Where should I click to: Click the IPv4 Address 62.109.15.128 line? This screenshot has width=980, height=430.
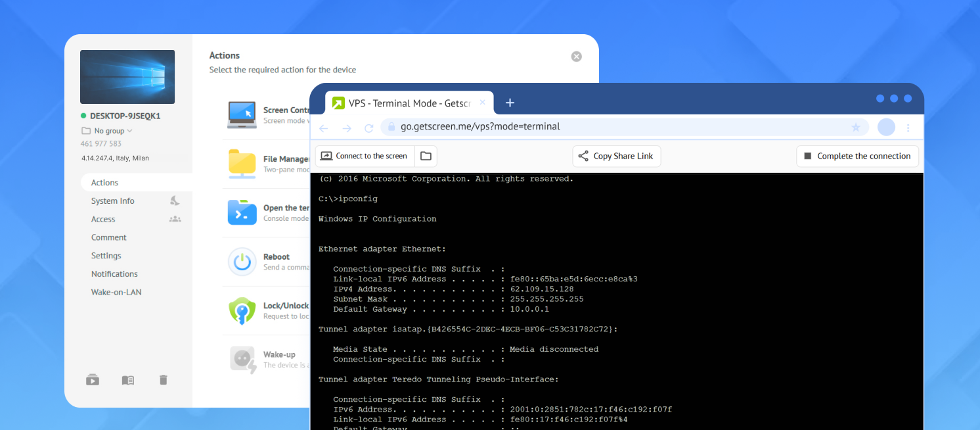(453, 289)
